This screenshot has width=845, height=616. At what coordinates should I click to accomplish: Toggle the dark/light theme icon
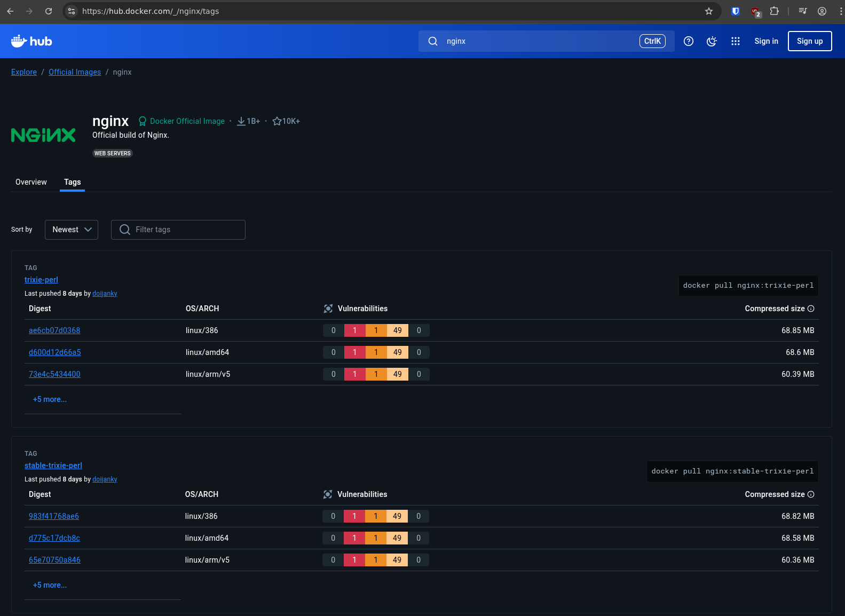[x=712, y=41]
